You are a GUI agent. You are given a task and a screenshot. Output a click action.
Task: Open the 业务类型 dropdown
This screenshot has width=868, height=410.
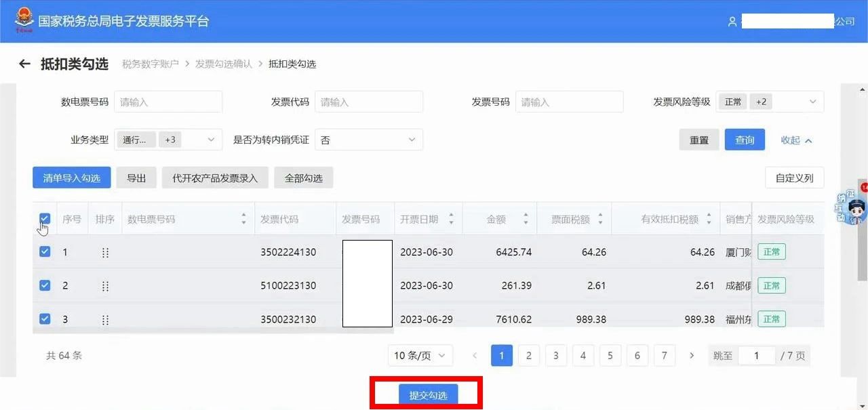(168, 140)
